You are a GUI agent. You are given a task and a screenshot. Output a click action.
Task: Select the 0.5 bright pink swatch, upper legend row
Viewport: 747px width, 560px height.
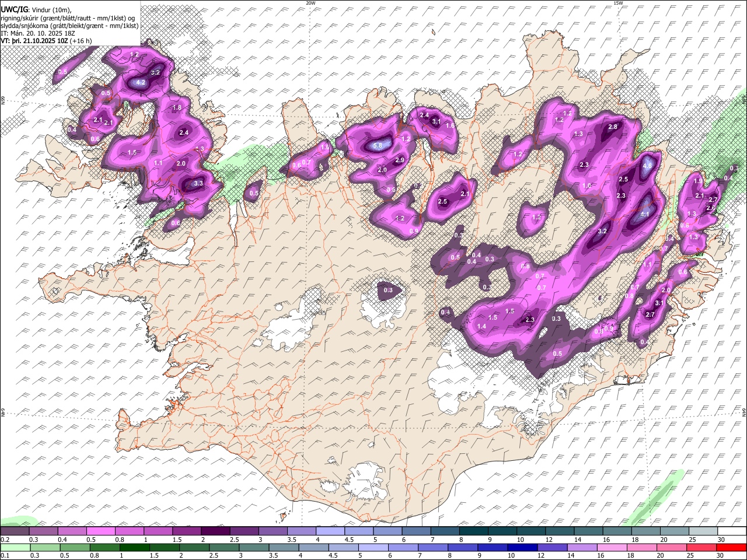point(100,531)
